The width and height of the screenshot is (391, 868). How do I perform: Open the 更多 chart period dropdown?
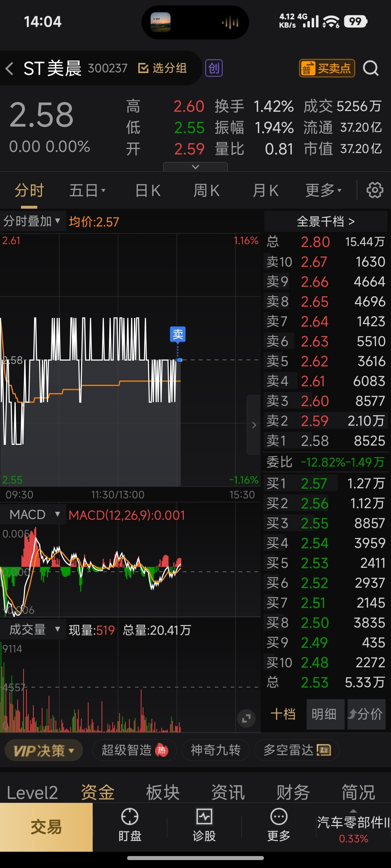pyautogui.click(x=323, y=190)
